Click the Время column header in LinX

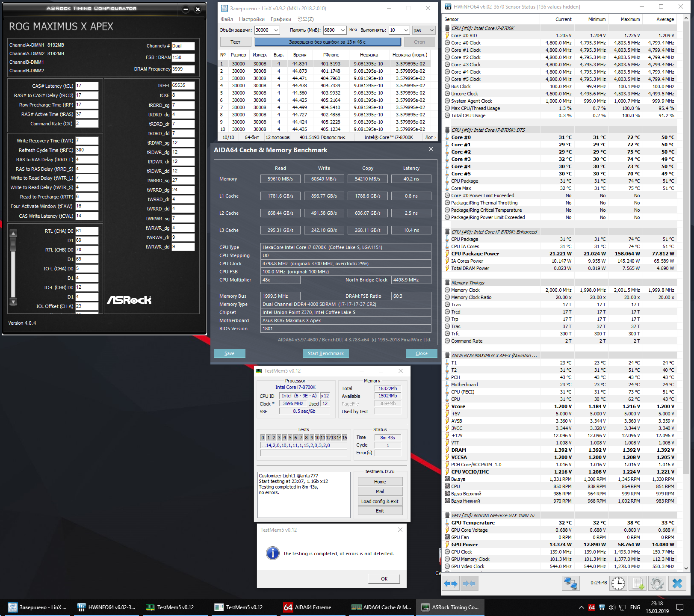300,55
